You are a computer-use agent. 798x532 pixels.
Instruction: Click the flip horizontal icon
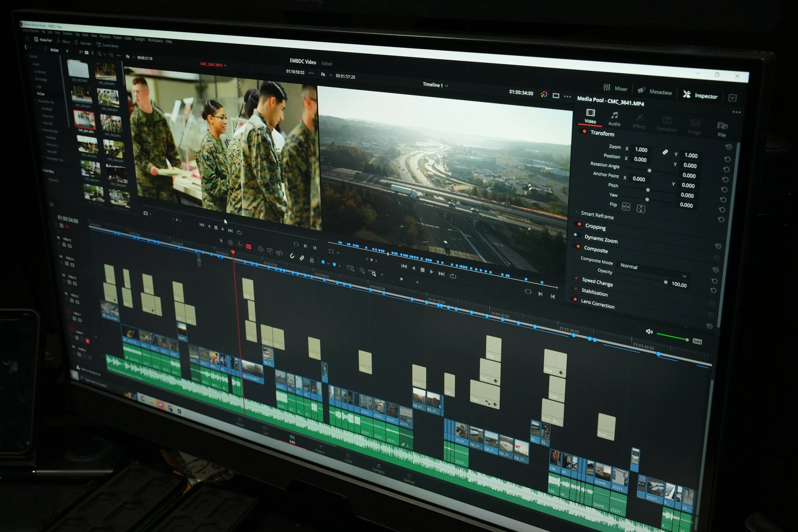tap(626, 206)
